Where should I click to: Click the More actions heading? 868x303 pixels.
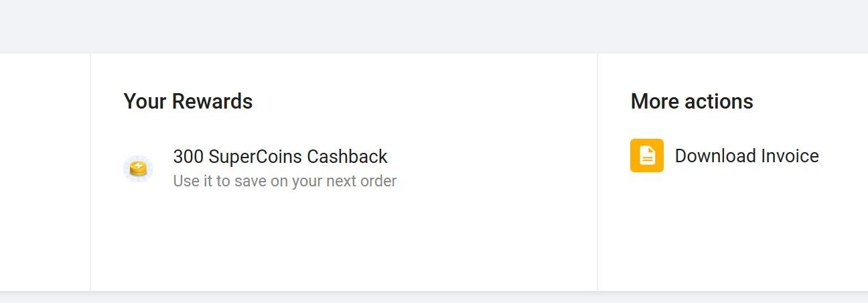(x=692, y=101)
